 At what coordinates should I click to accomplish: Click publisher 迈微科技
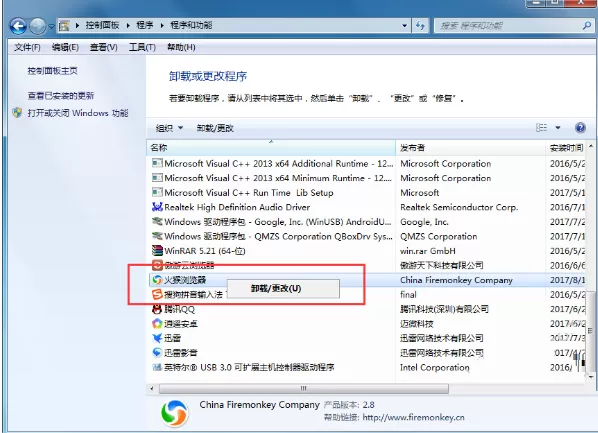417,324
